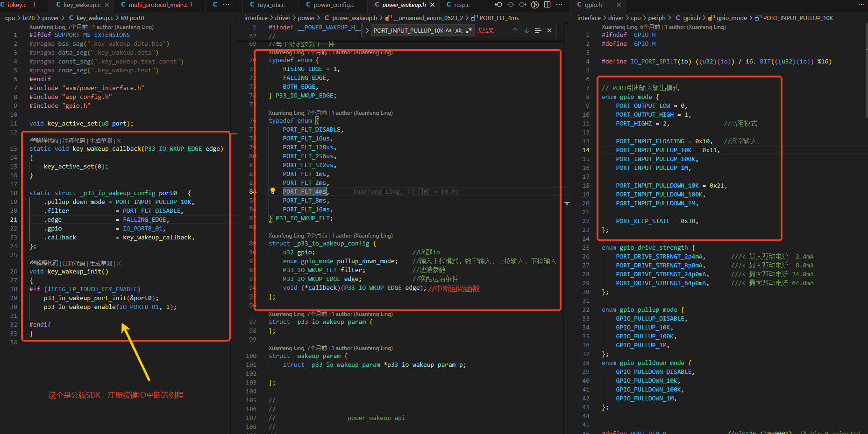Close the find widget
The height and width of the screenshot is (434, 868).
point(549,30)
